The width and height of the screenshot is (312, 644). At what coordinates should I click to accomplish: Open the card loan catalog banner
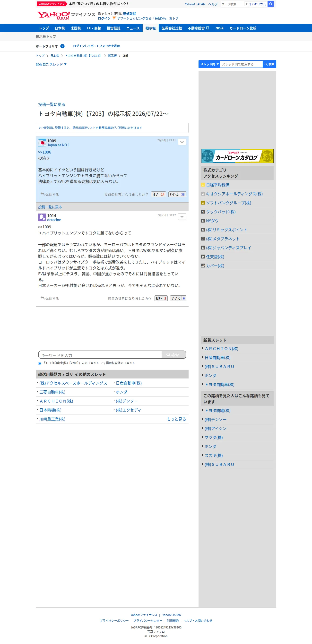tap(237, 156)
